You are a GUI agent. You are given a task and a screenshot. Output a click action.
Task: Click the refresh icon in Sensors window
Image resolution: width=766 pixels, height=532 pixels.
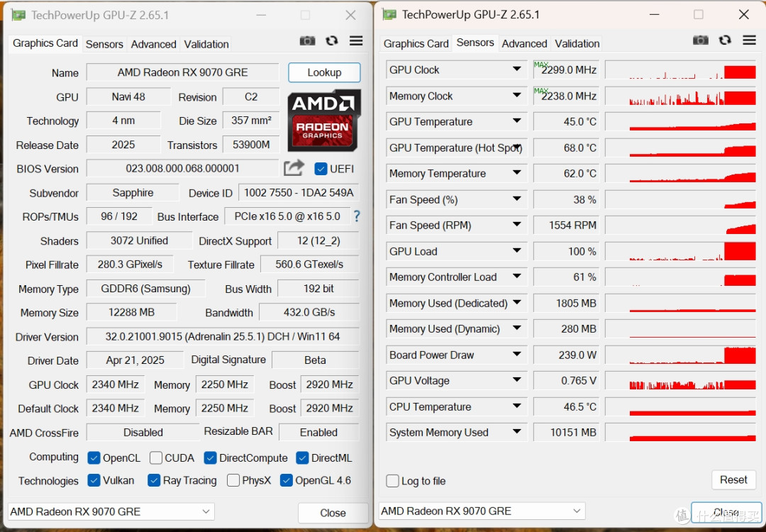725,40
